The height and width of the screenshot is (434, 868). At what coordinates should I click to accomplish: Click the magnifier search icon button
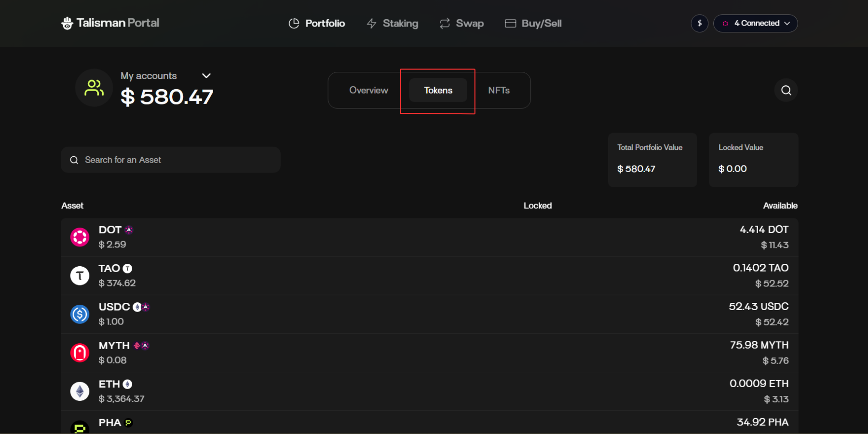[786, 90]
